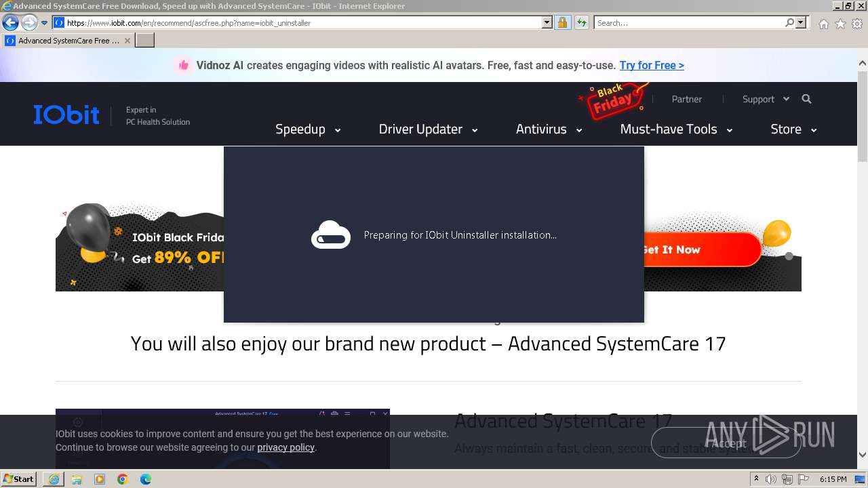868x488 pixels.
Task: Open File Explorer from the taskbar
Action: [77, 479]
